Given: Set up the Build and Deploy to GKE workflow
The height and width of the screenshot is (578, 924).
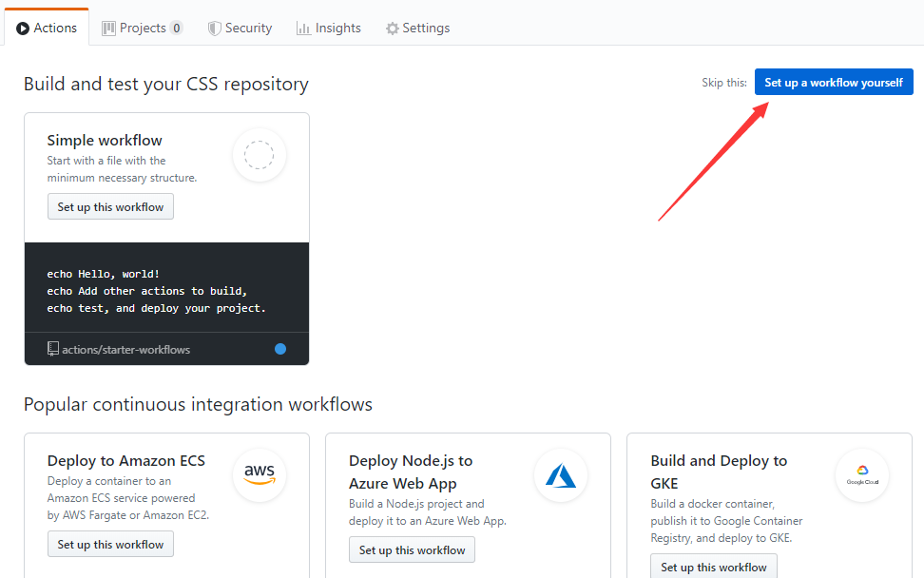Looking at the screenshot, I should point(714,567).
